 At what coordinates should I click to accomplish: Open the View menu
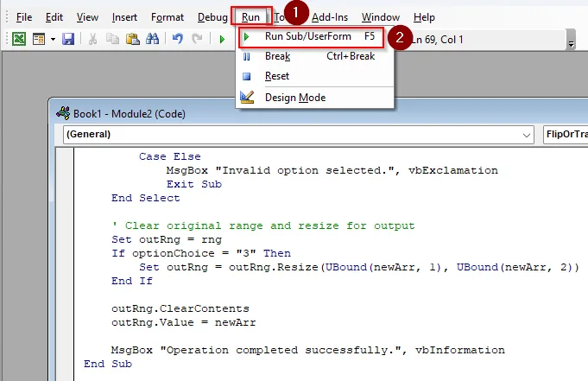pos(87,17)
